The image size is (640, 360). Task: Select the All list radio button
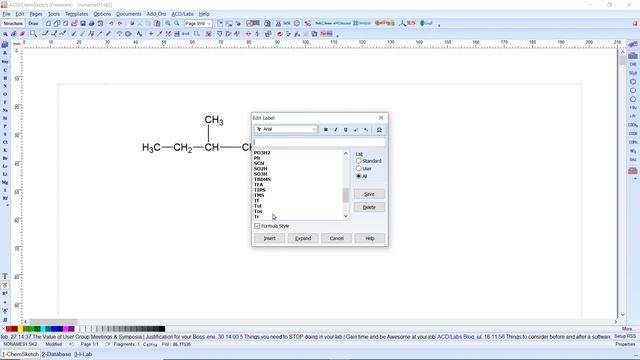coord(359,176)
